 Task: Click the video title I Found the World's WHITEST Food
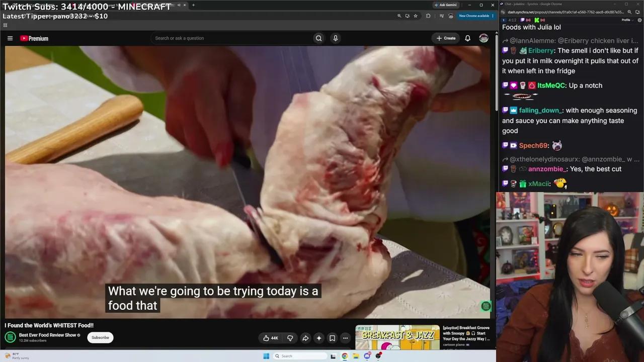click(49, 325)
